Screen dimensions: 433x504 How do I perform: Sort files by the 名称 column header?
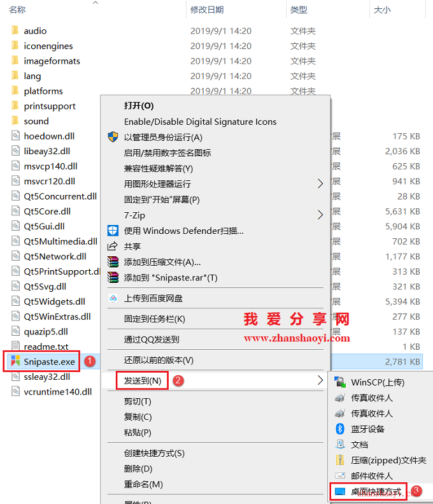(x=17, y=10)
